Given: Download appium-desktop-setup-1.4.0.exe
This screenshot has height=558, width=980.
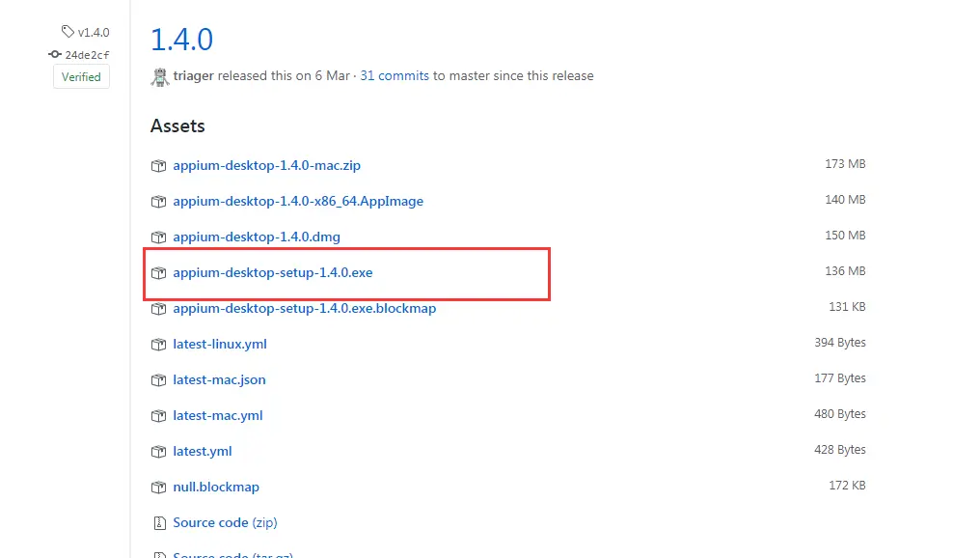Looking at the screenshot, I should click(273, 272).
